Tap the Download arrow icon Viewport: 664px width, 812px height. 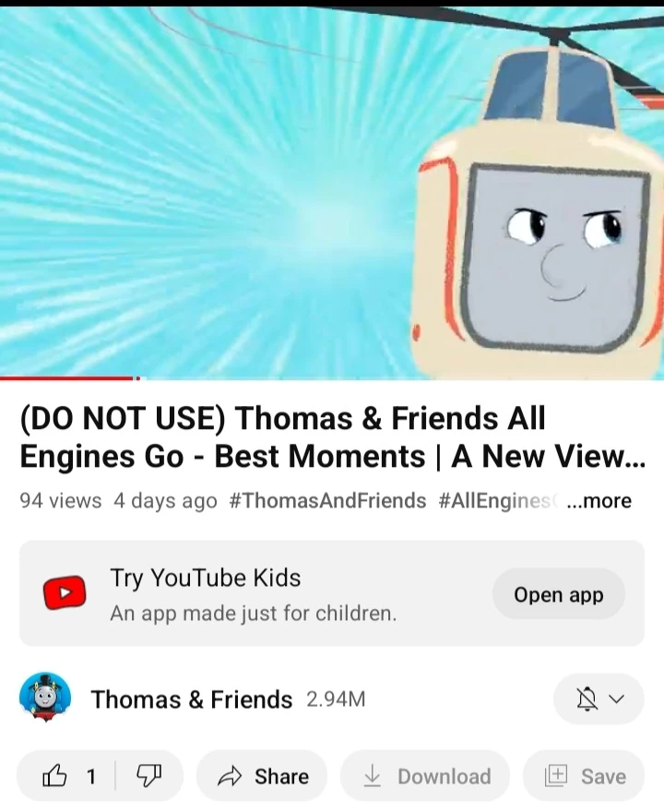click(372, 776)
